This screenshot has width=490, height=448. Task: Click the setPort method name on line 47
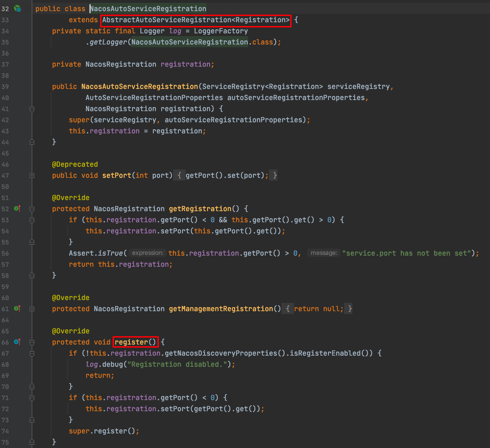coord(117,175)
